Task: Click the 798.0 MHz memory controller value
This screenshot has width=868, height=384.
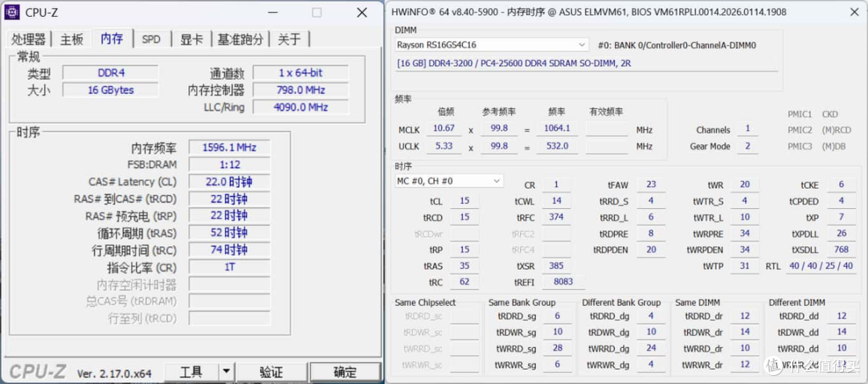Action: [x=301, y=90]
